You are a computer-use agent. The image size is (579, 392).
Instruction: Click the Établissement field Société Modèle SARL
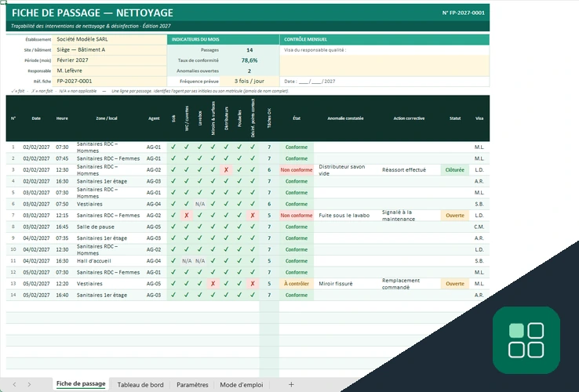pyautogui.click(x=110, y=39)
